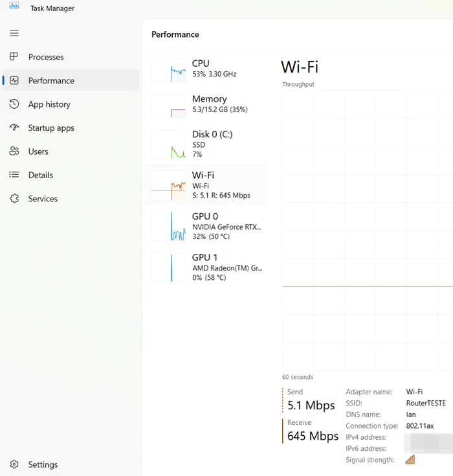Switch to the App history page
Image resolution: width=453 pixels, height=476 pixels.
pyautogui.click(x=49, y=104)
